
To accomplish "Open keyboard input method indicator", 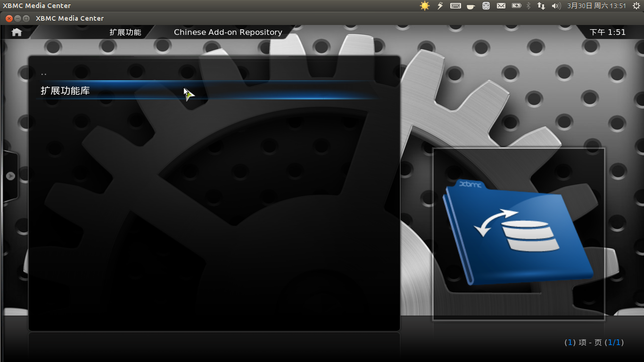I will (455, 6).
